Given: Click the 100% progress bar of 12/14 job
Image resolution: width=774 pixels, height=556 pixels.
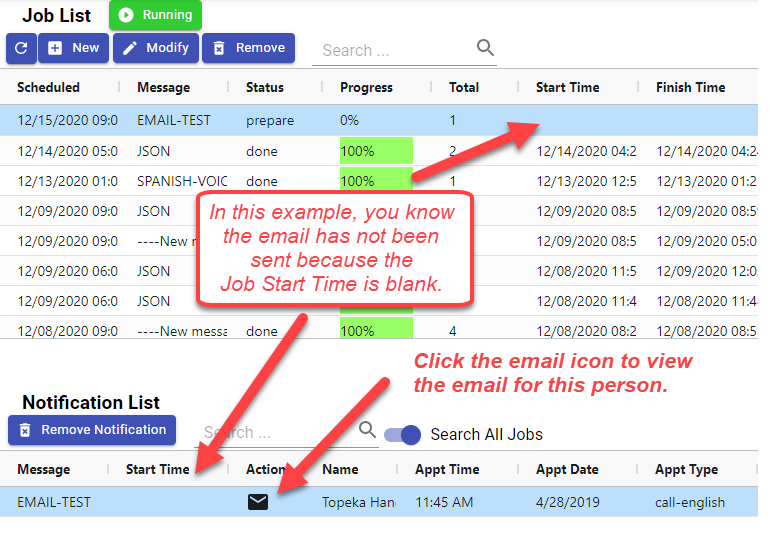Looking at the screenshot, I should [375, 151].
